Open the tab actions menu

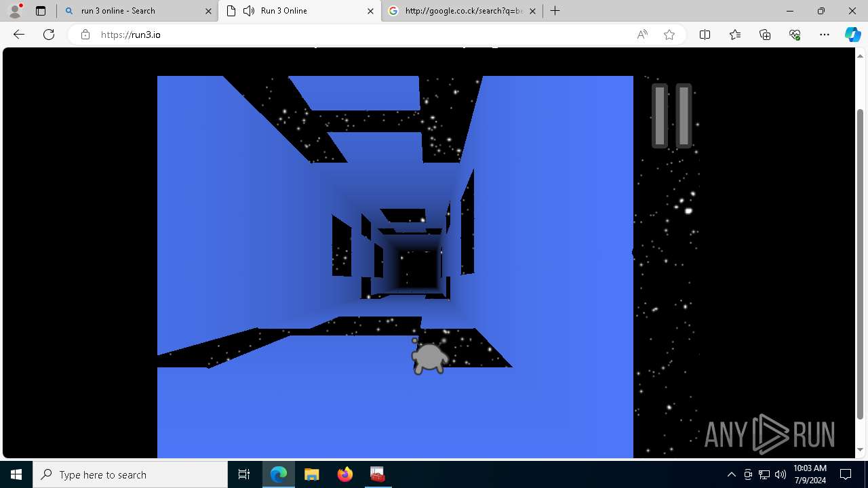coord(41,11)
